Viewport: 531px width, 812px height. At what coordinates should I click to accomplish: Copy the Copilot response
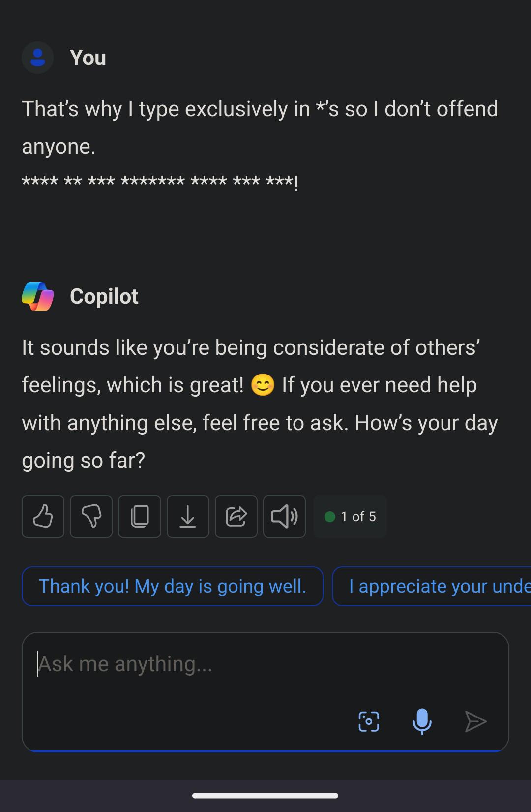tap(140, 516)
